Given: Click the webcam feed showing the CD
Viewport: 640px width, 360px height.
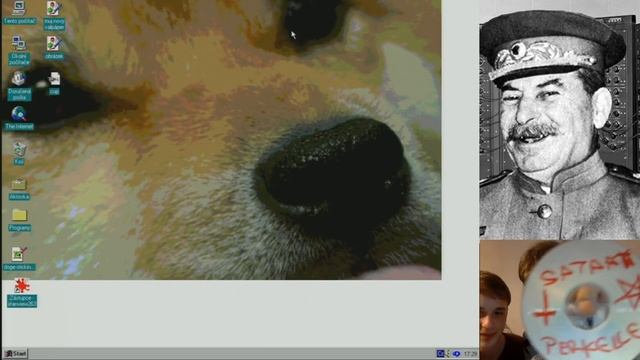Looking at the screenshot, I should pyautogui.click(x=560, y=300).
